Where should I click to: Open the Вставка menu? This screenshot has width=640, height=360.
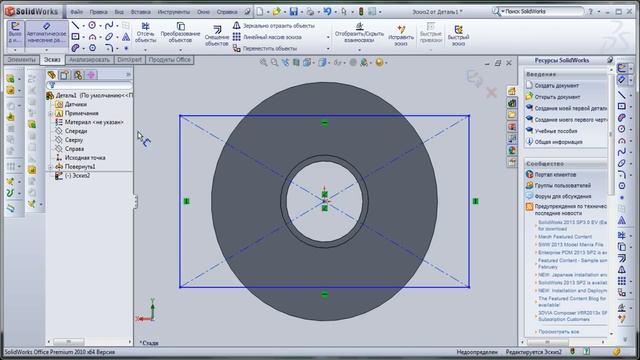click(140, 12)
